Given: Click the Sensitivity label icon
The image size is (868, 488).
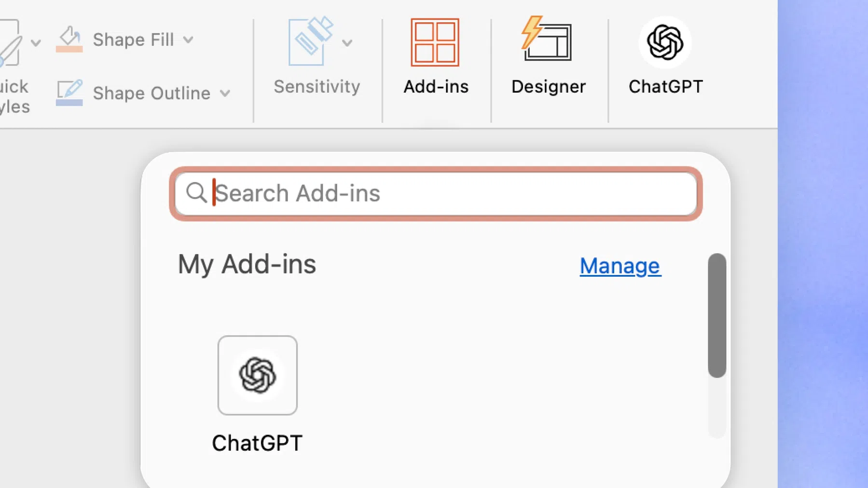Looking at the screenshot, I should tap(311, 41).
